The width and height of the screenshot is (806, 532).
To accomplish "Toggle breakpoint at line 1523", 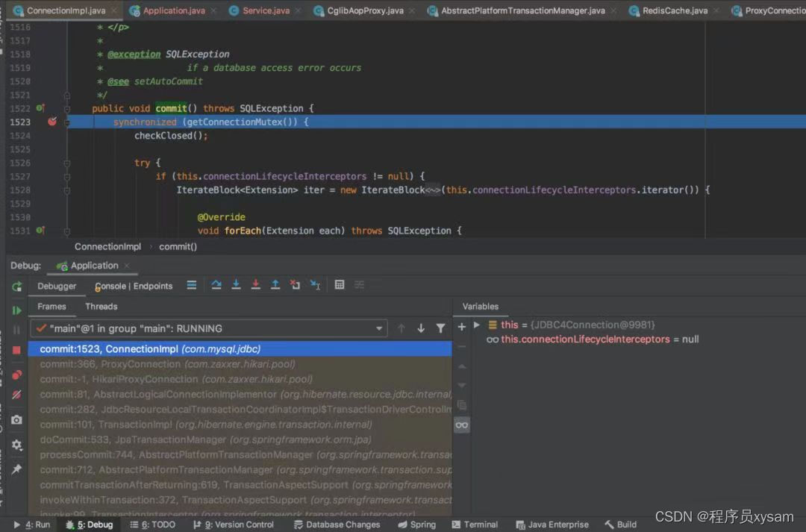I will pyautogui.click(x=52, y=122).
